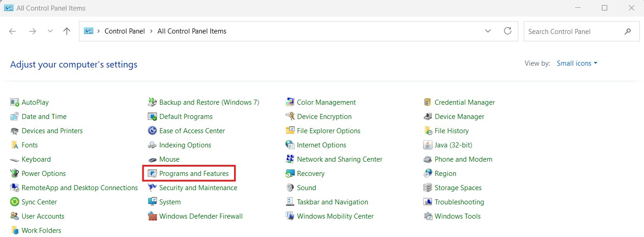Click the Java coffee cup icon
Screen dimensions: 644x237
pos(428,145)
